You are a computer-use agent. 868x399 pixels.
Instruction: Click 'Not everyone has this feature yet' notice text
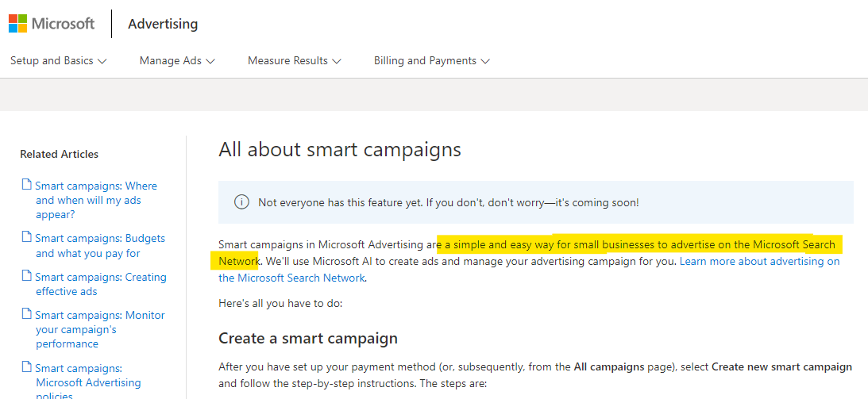click(x=449, y=202)
